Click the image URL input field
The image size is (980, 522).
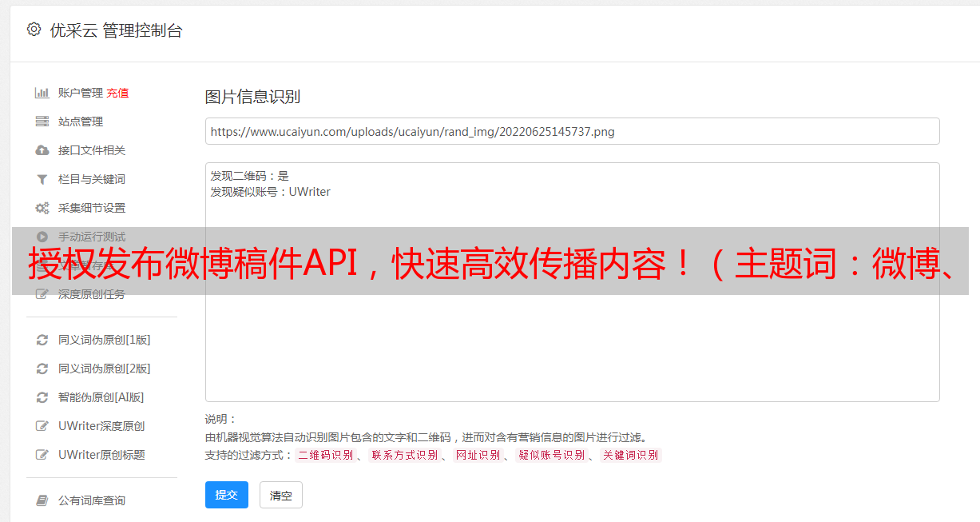(x=572, y=131)
